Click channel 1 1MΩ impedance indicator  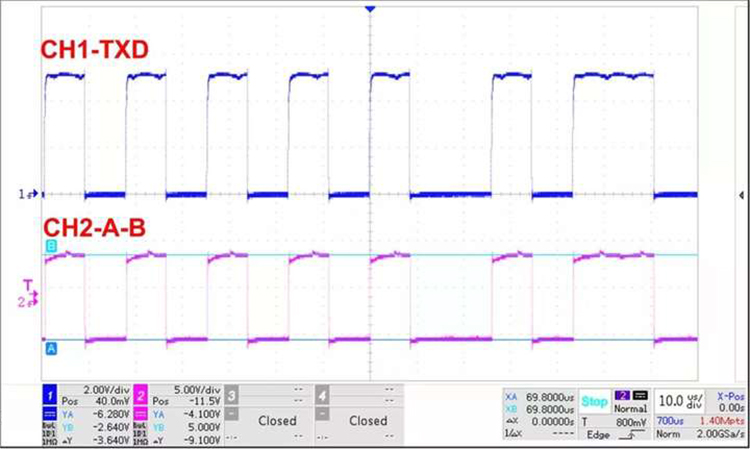pyautogui.click(x=50, y=443)
